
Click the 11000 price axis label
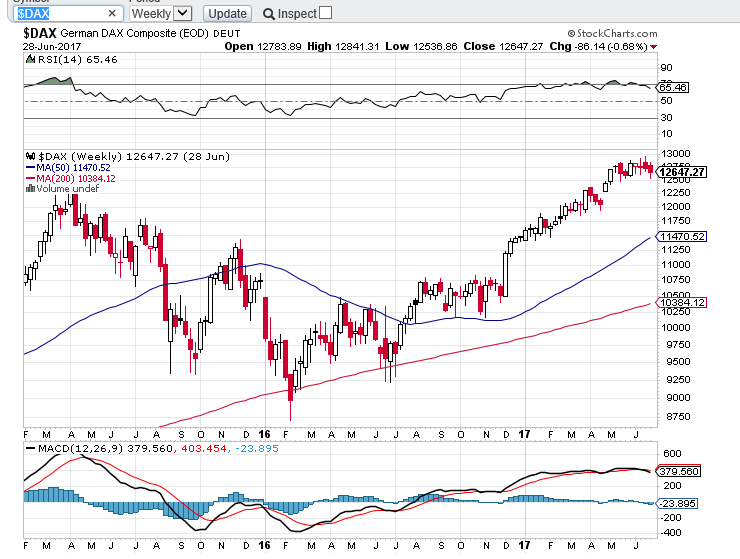(676, 265)
